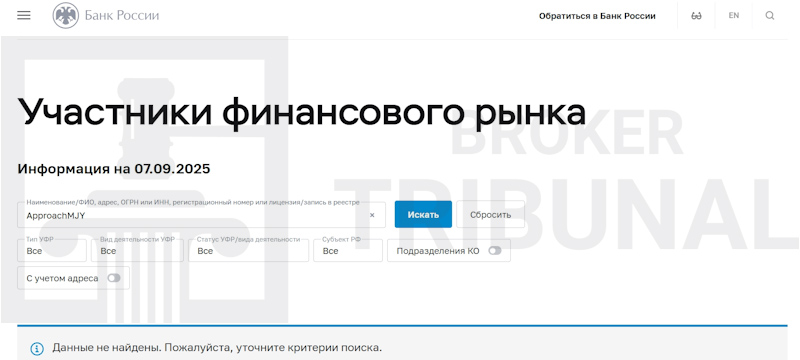Click the 'Банк России' title text
The width and height of the screenshot is (800, 360).
pos(122,15)
